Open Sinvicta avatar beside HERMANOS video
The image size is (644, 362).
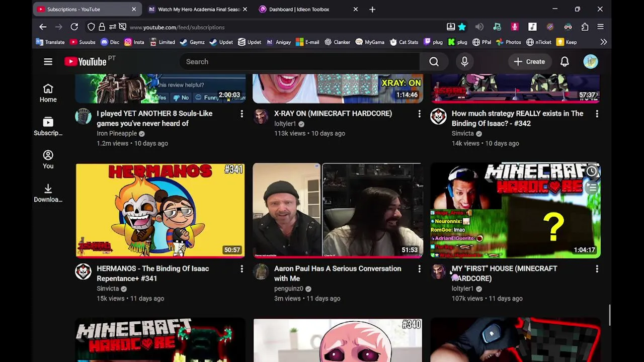point(84,271)
